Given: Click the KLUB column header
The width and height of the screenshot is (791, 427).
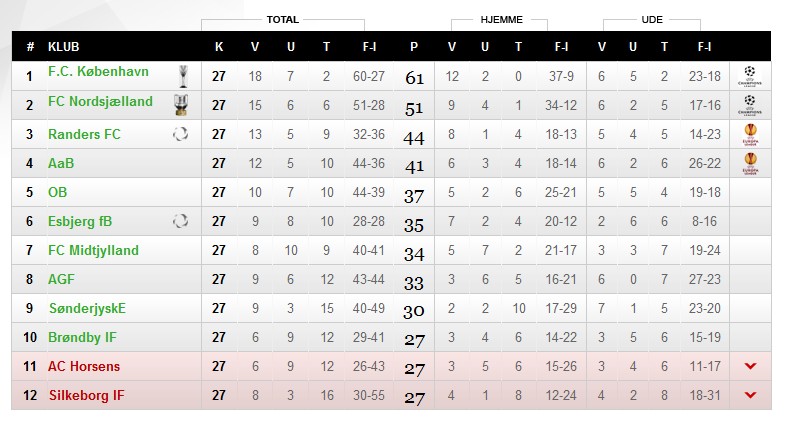Looking at the screenshot, I should point(64,47).
